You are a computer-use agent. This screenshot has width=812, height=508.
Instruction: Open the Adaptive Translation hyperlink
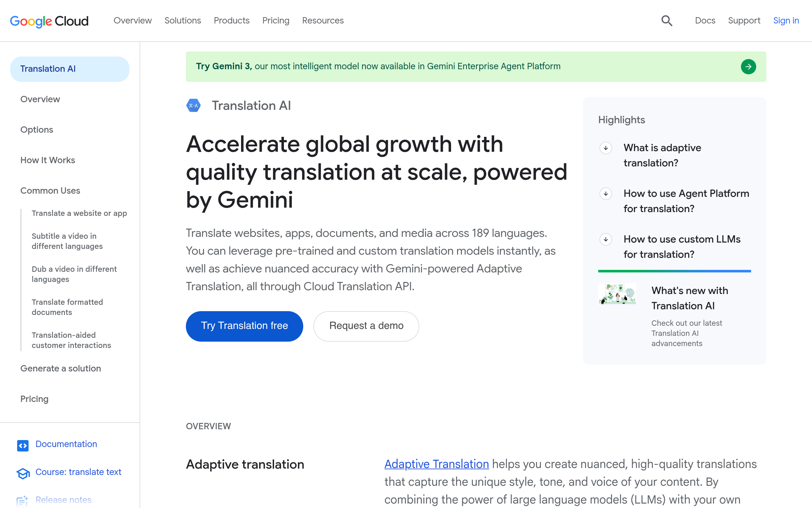pyautogui.click(x=436, y=464)
